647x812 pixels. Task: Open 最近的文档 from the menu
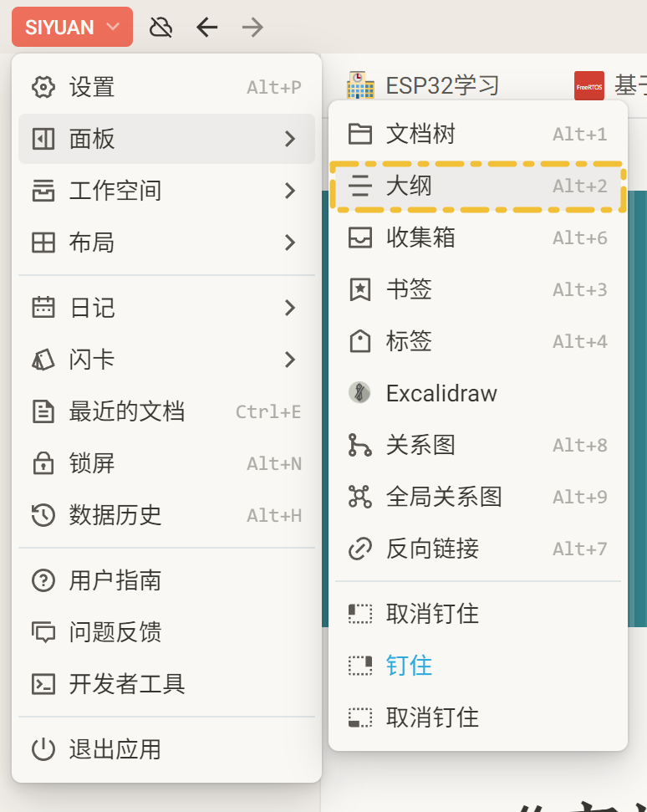(x=166, y=411)
